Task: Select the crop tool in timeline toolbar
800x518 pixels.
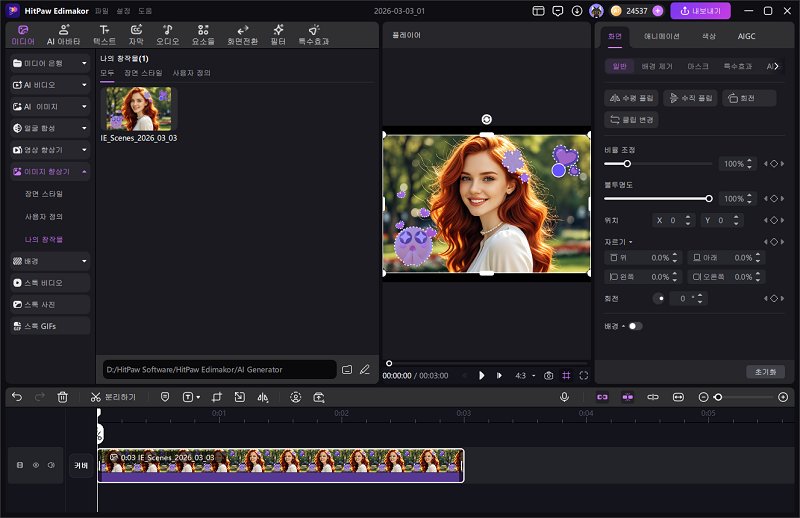Action: 217,397
